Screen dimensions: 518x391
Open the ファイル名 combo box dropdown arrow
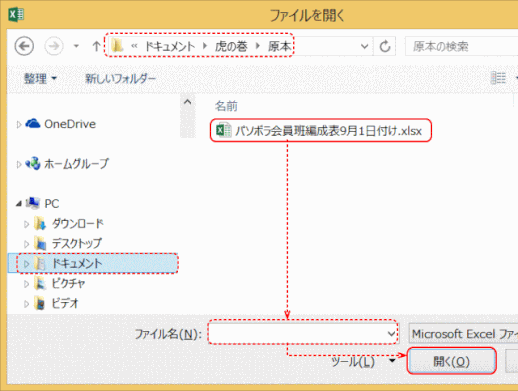(x=391, y=333)
